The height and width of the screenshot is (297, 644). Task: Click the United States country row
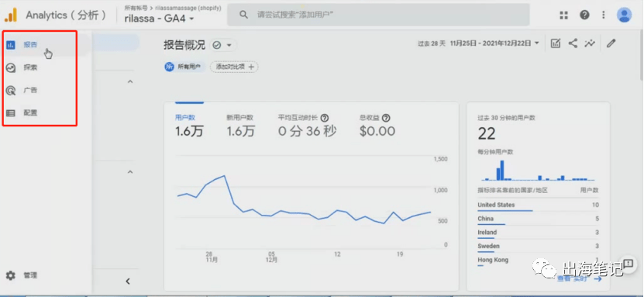(538, 206)
